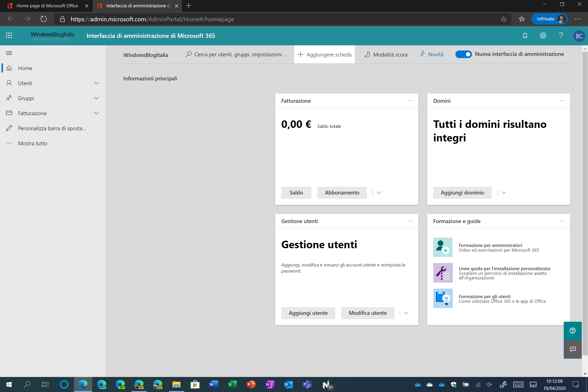Open the app launcher waffle icon
588x392 pixels.
coord(9,35)
